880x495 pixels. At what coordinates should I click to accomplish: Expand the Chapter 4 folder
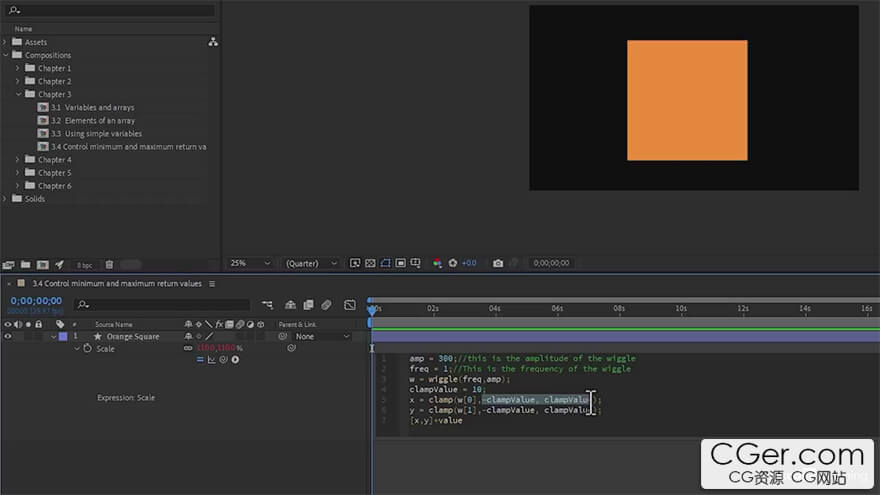click(x=17, y=160)
